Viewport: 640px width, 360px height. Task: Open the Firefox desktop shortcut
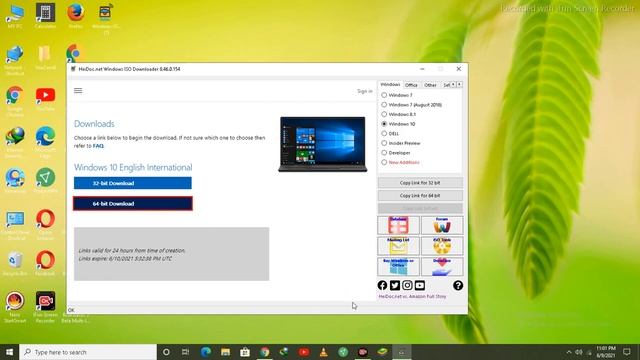pyautogui.click(x=76, y=16)
